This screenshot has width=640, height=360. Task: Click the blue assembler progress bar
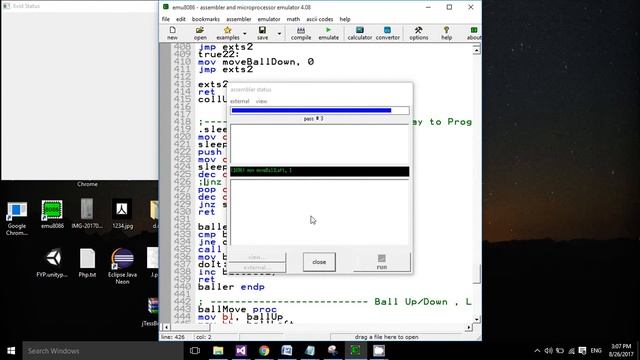pos(320,110)
